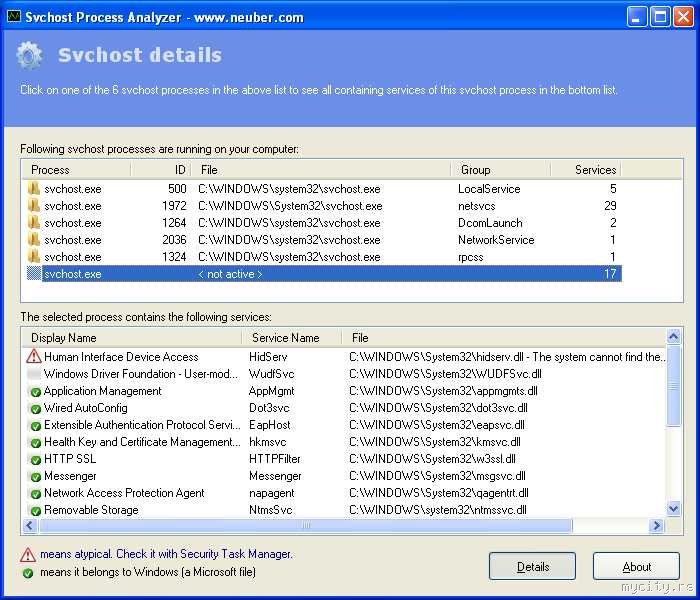Click the gear icon next to Svchost details
Screen dimensions: 700x600
tap(30, 56)
